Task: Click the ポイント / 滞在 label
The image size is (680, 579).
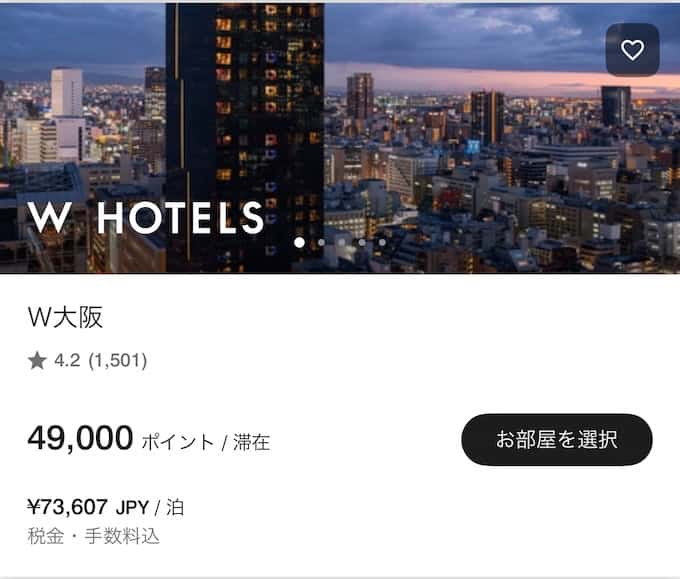Action: 206,442
